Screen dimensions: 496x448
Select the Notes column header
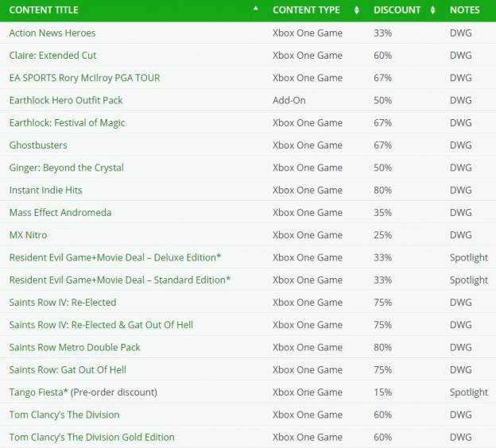pos(465,10)
